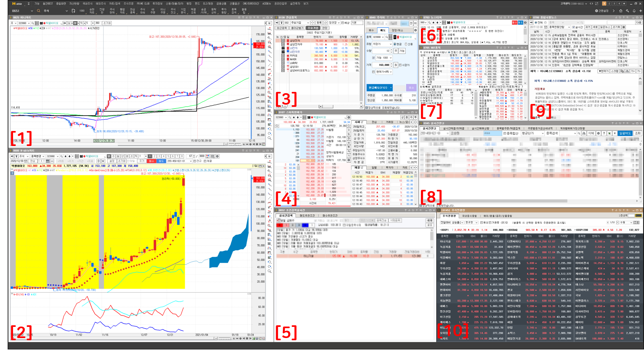Screen dimensions: 644x352
Task: Check the 종목합산 checkbox in balance window
Action: tap(505, 134)
